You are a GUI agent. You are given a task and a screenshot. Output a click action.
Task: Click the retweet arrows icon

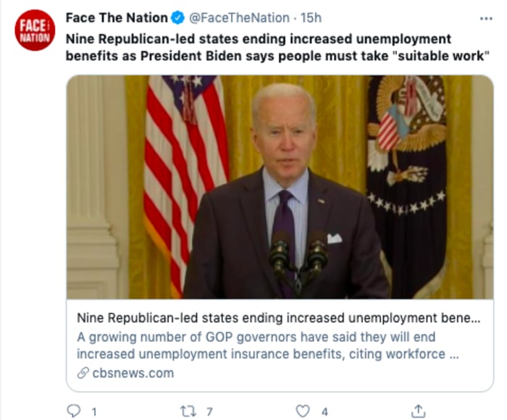coord(188,411)
